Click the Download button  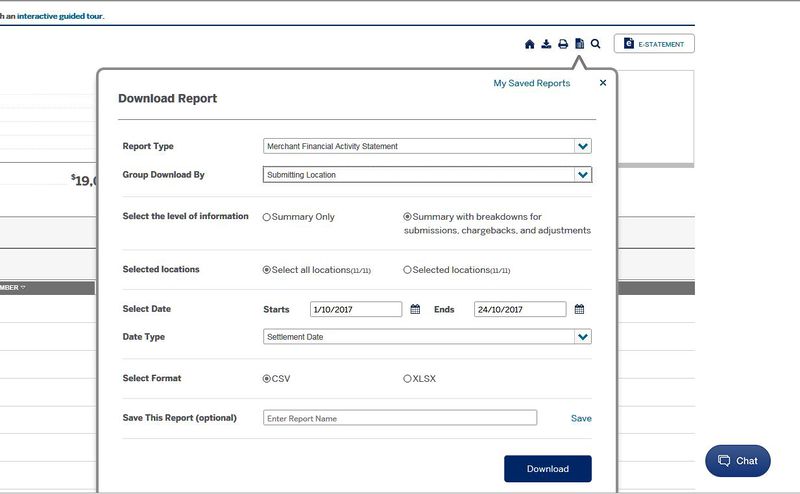pyautogui.click(x=548, y=468)
